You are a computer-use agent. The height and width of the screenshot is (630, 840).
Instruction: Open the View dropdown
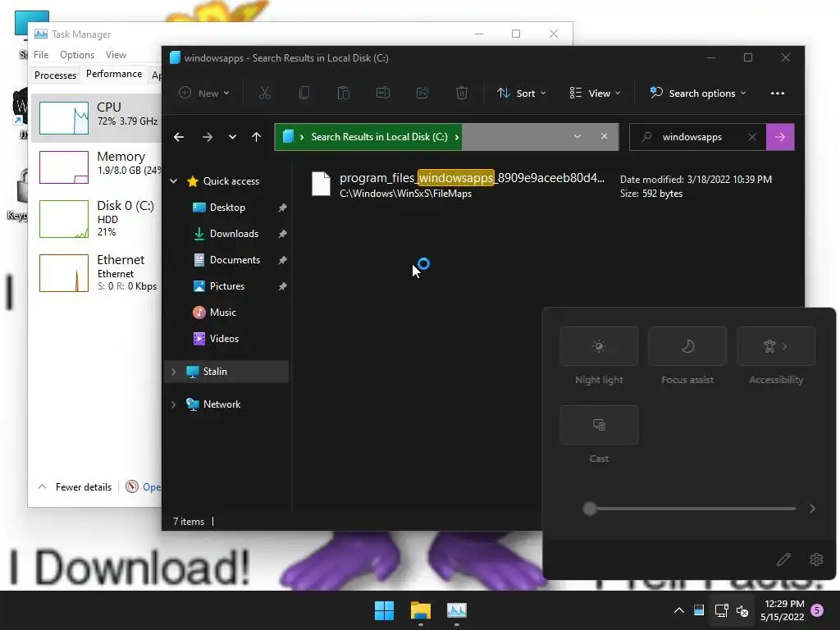click(595, 94)
